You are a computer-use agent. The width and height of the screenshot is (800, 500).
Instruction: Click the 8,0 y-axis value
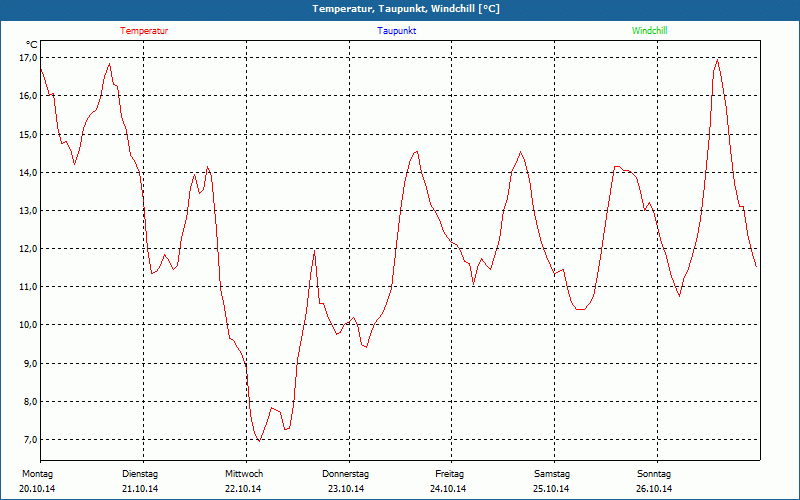coord(30,402)
